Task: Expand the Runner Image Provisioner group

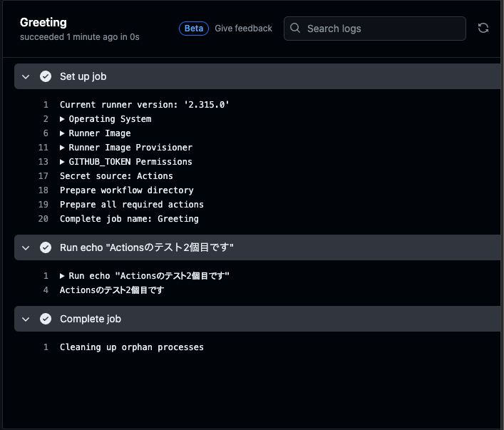Action: (x=62, y=148)
